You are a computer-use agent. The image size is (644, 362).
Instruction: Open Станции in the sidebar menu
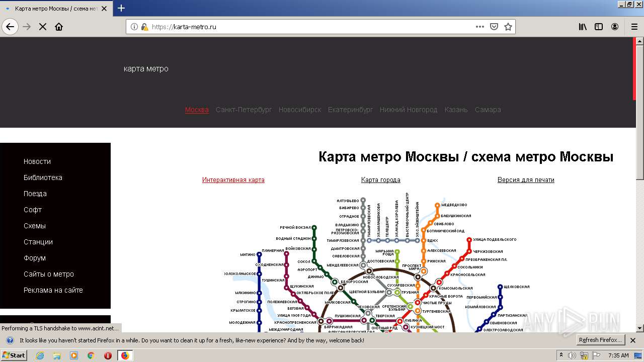coord(38,242)
